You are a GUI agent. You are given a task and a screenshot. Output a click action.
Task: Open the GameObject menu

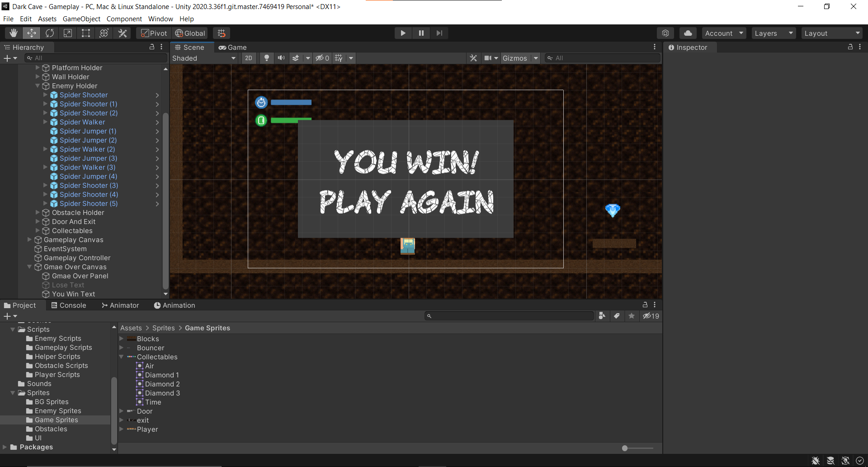point(81,19)
